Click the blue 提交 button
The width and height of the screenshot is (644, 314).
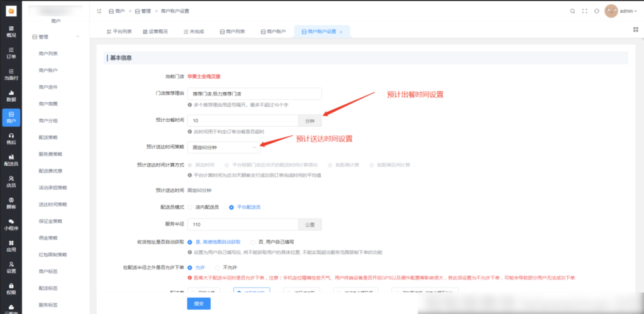[x=199, y=304]
